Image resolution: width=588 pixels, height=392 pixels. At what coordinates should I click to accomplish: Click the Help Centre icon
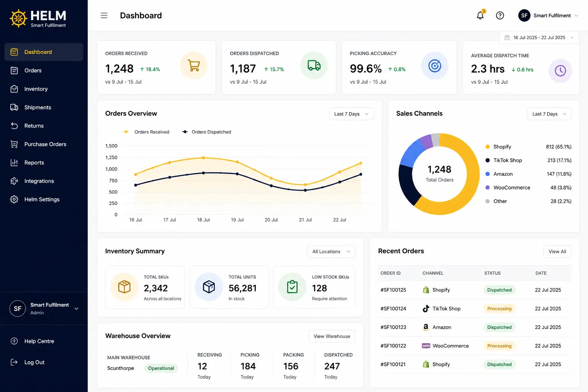(14, 341)
